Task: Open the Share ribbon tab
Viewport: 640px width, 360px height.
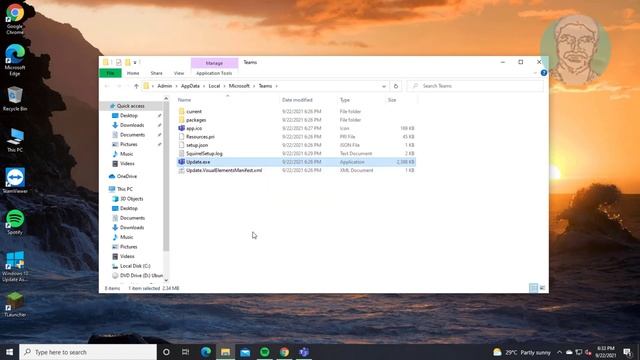Action: click(156, 73)
